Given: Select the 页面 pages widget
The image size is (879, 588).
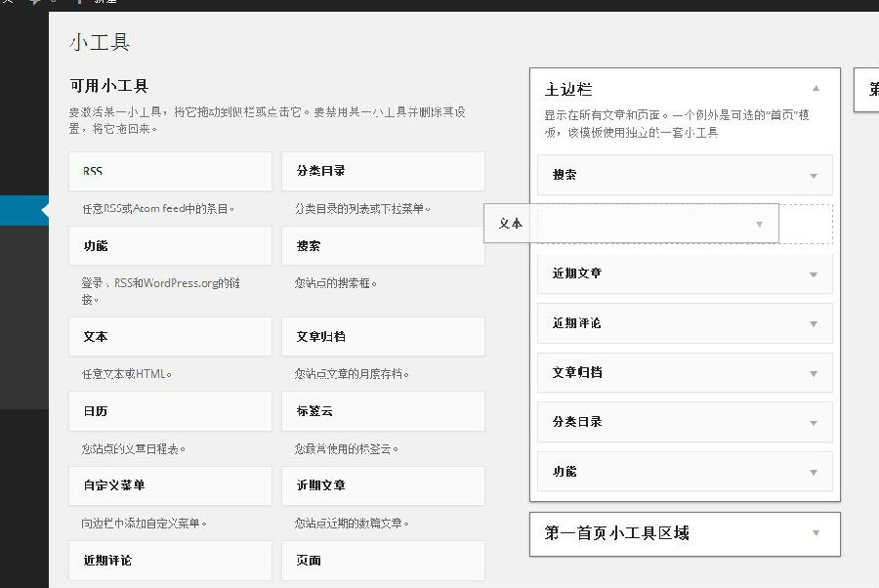Looking at the screenshot, I should (x=382, y=561).
